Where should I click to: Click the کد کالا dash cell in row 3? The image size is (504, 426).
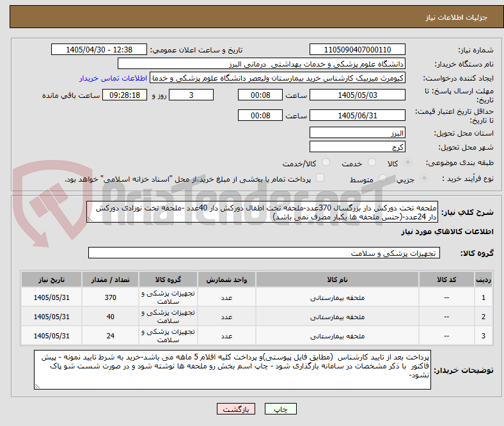tap(446, 336)
